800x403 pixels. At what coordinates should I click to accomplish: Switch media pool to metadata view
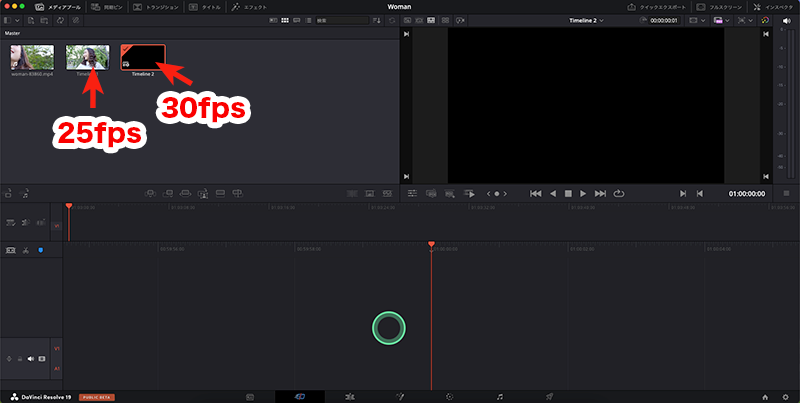(x=273, y=20)
